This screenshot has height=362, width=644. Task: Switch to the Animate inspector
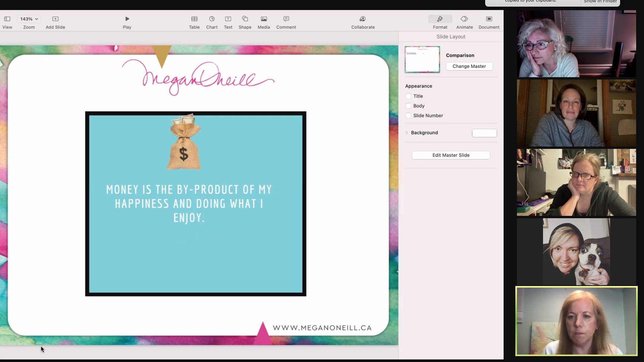click(464, 23)
